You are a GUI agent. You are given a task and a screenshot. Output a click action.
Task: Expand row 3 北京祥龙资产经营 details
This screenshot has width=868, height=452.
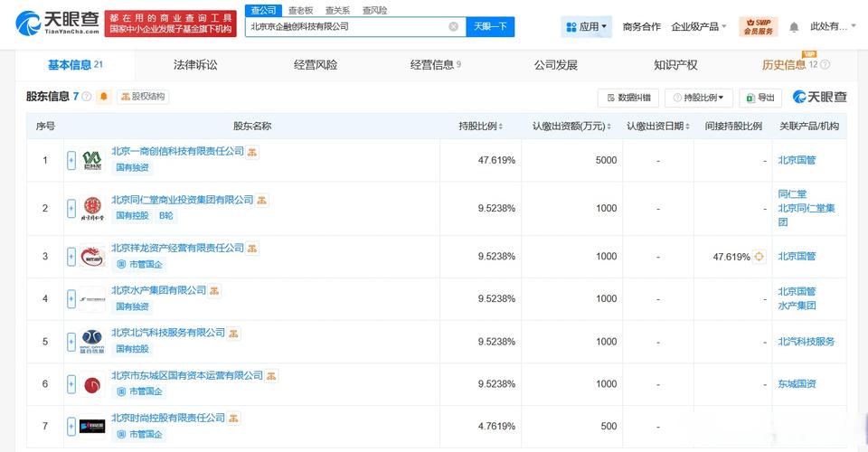coord(71,257)
